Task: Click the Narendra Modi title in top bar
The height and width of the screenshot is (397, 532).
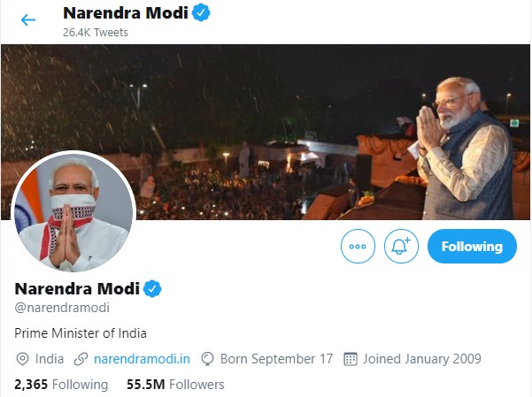Action: click(127, 13)
